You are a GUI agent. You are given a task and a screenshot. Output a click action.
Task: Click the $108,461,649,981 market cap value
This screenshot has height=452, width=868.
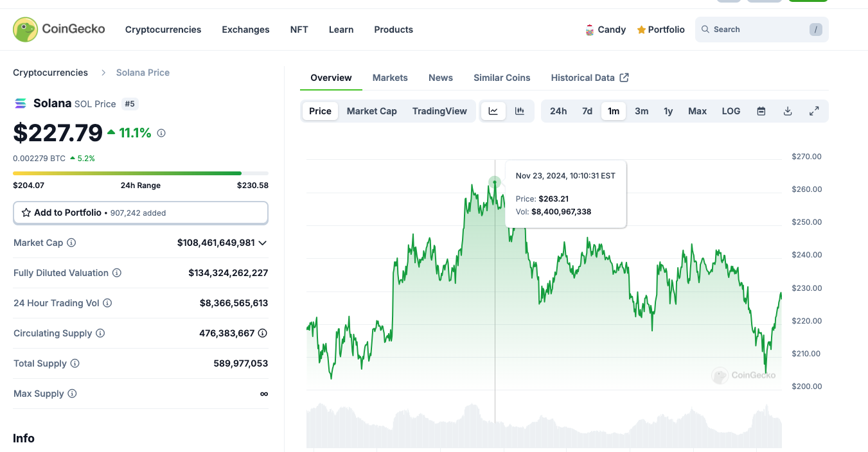click(x=216, y=243)
